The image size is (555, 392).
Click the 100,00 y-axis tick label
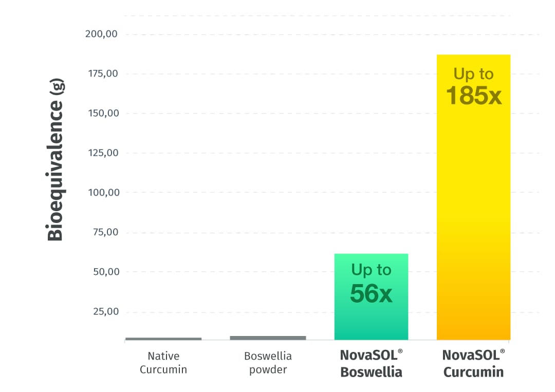pos(101,193)
